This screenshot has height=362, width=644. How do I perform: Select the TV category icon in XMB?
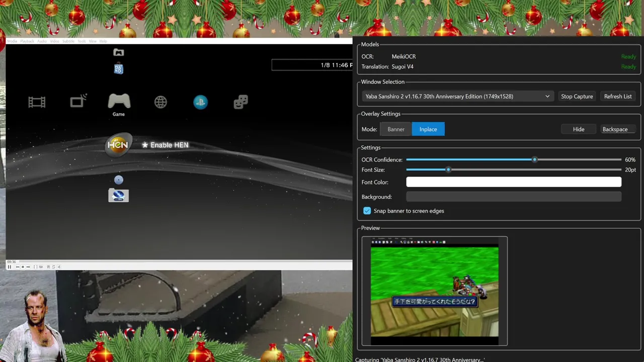click(x=78, y=102)
